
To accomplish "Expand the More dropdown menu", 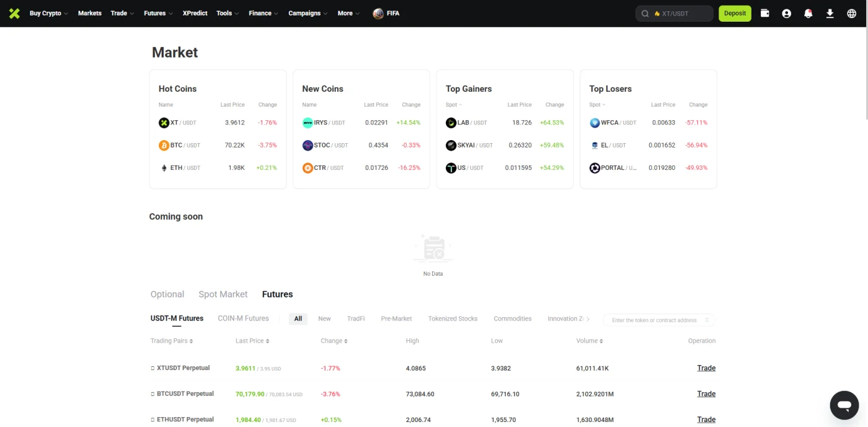I will tap(348, 13).
